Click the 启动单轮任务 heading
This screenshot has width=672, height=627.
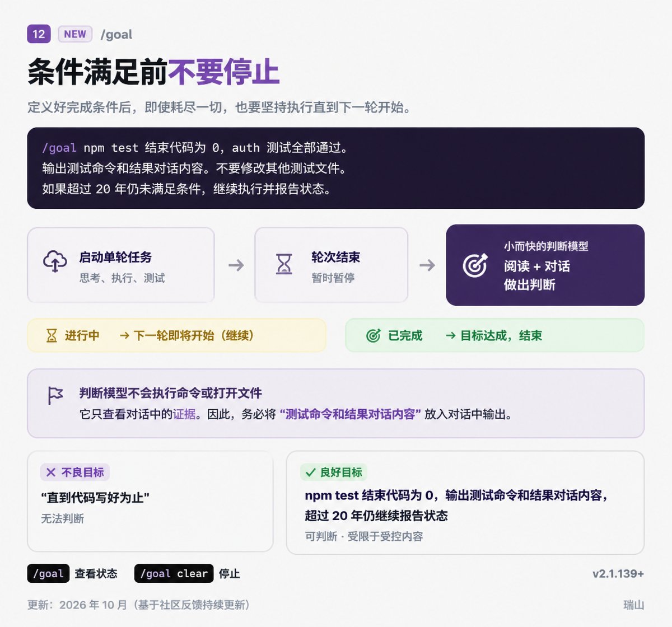click(x=115, y=257)
